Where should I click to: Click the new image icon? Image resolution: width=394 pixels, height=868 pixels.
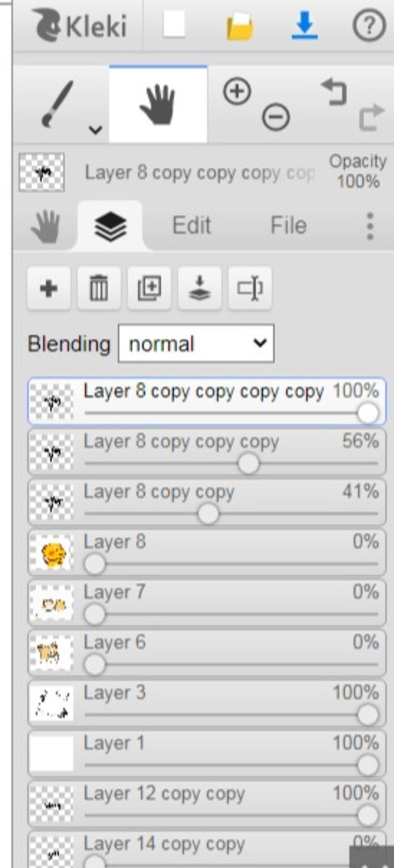174,25
